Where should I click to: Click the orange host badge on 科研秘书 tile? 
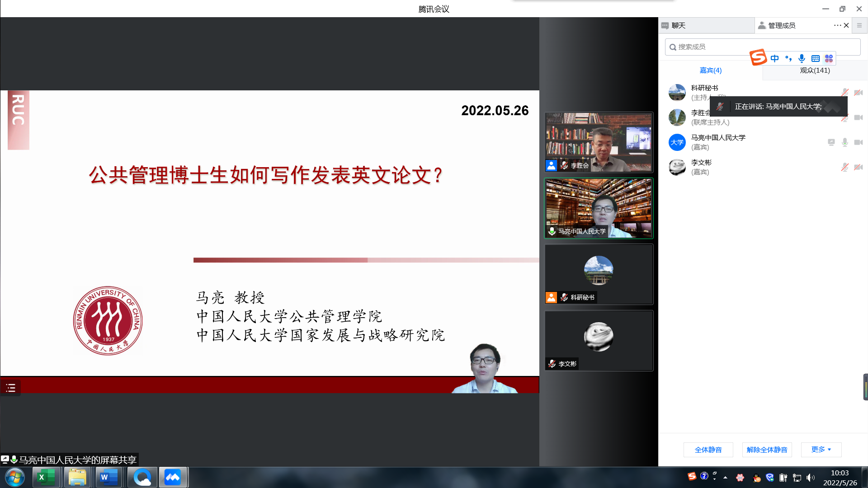(551, 297)
